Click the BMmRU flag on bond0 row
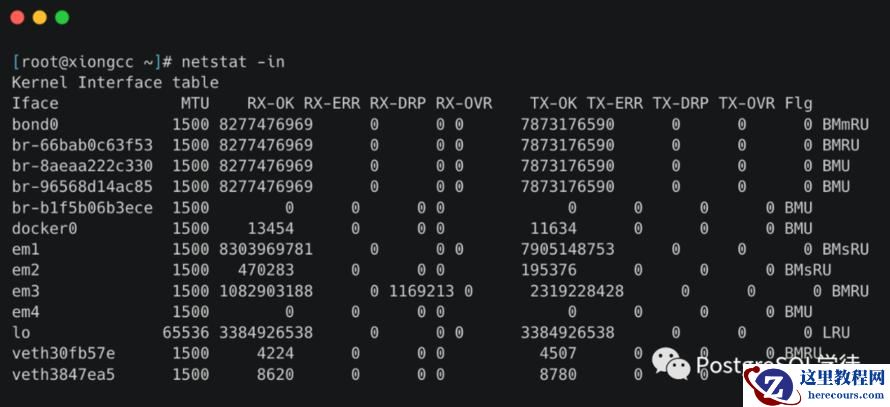Viewport: 890px width, 407px height. (x=846, y=124)
